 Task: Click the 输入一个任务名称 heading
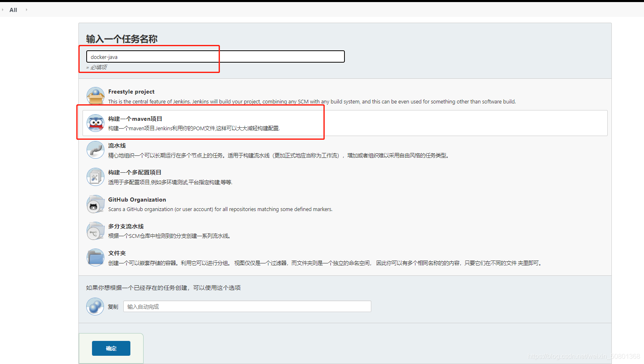(122, 39)
